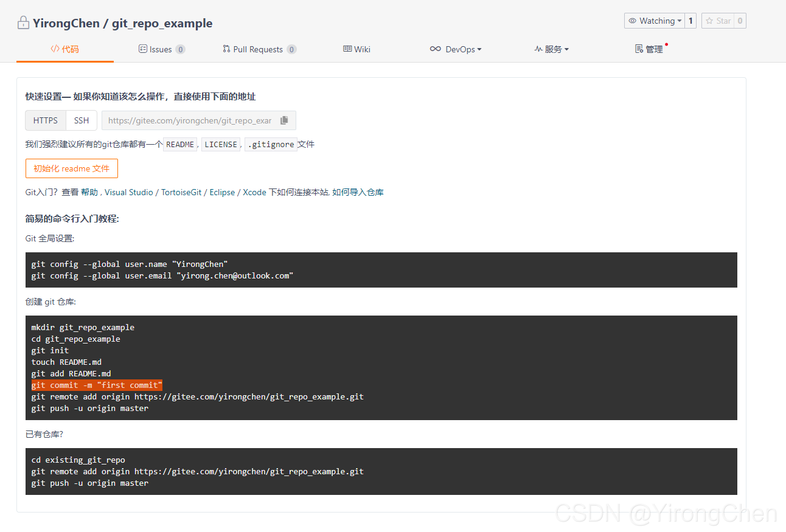This screenshot has width=786, height=532.
Task: Expand the DevOps dropdown menu
Action: click(x=456, y=49)
